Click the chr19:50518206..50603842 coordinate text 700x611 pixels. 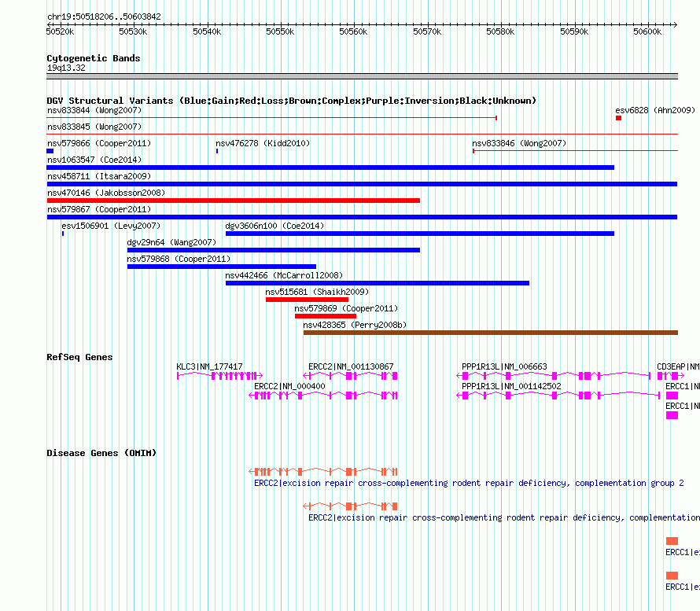coord(104,17)
